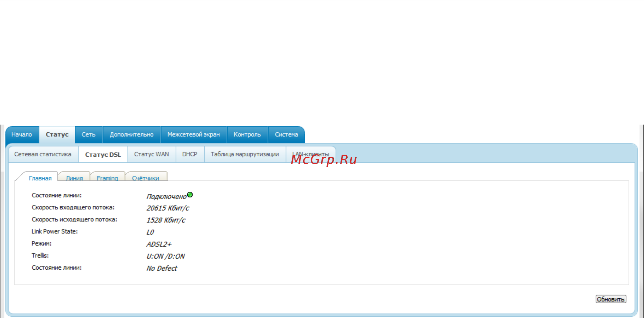Go to the Дополнительно tab
Viewport: 644px width, 318px height.
click(132, 135)
